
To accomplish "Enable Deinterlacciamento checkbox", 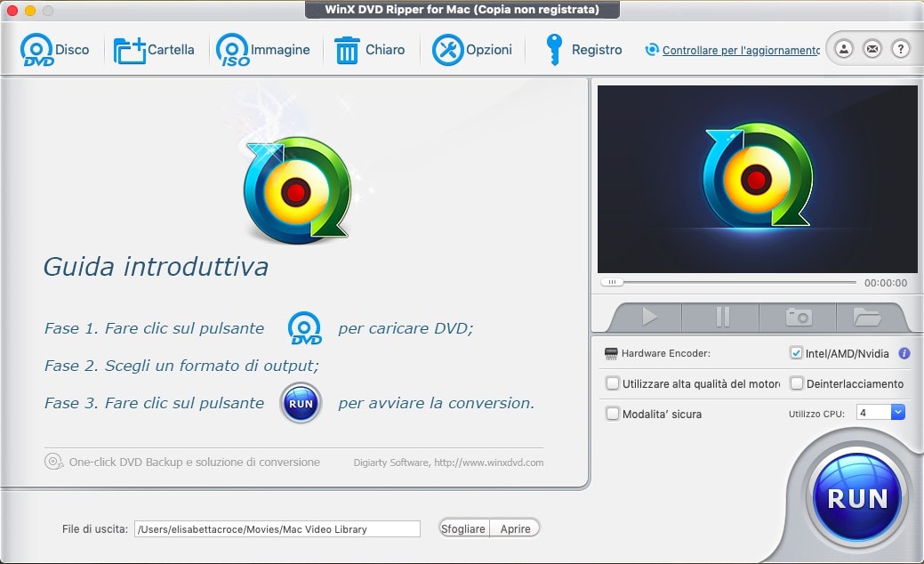I will point(797,383).
